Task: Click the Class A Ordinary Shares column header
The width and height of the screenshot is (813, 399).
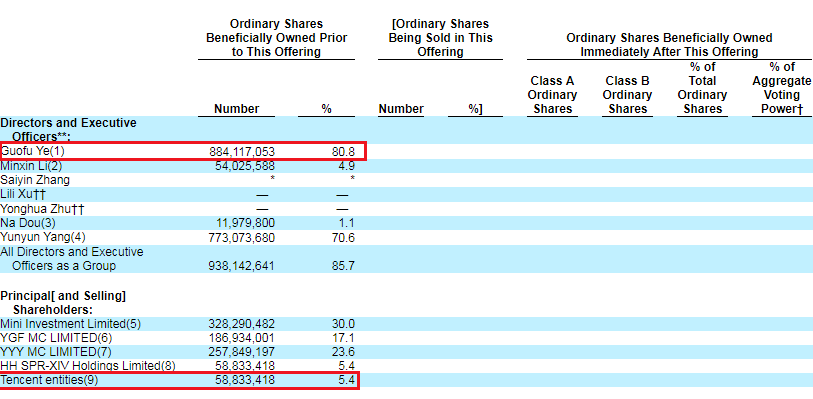Action: point(552,95)
